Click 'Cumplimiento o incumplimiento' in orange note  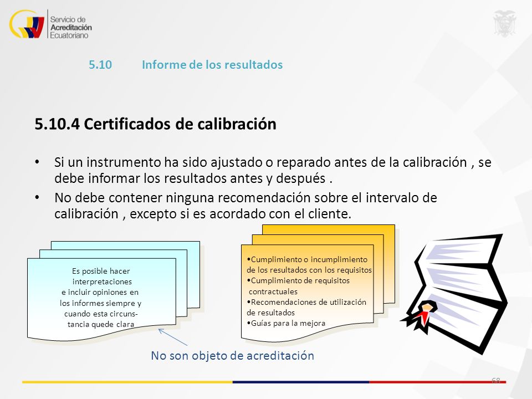pos(307,259)
